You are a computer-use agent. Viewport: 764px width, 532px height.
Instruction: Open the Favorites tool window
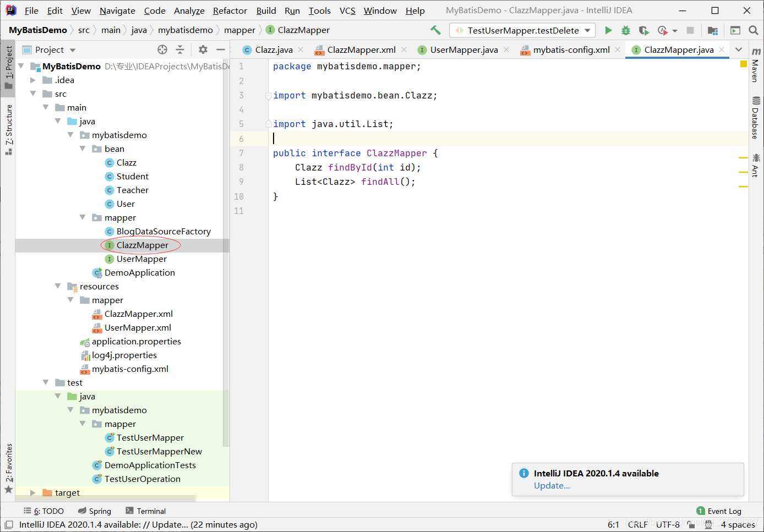click(8, 468)
